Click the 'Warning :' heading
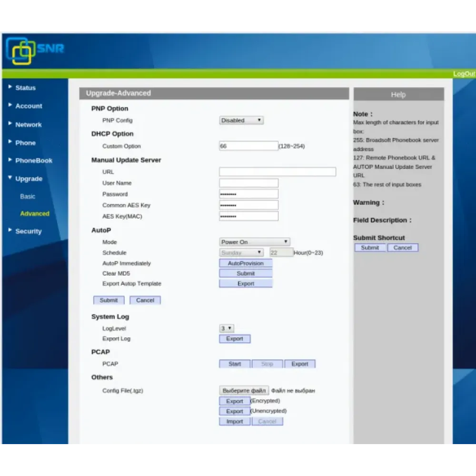This screenshot has width=476, height=476. (x=368, y=202)
